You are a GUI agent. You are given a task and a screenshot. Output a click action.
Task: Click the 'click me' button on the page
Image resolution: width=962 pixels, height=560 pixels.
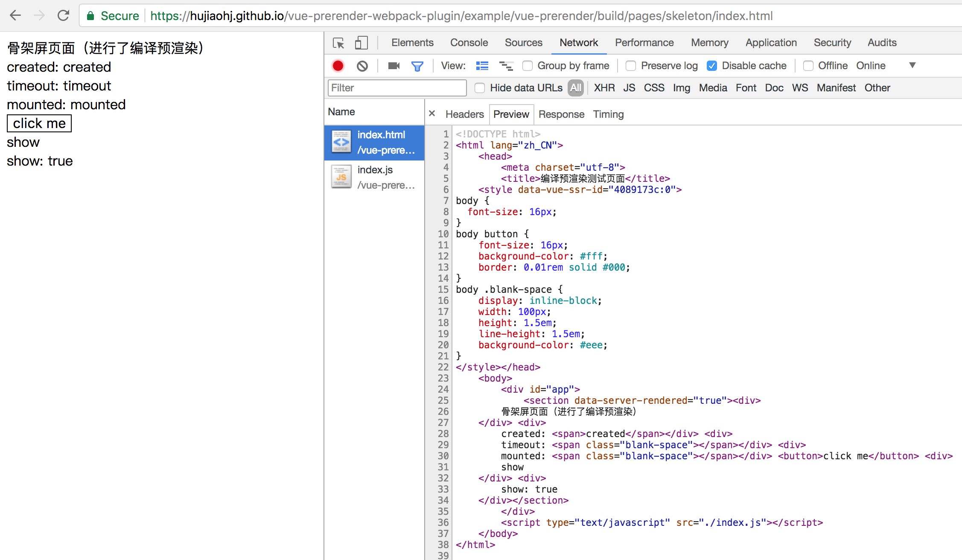click(x=39, y=123)
